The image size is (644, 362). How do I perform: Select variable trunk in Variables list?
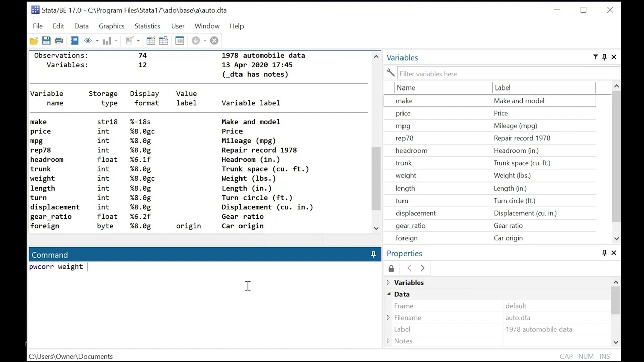coord(490,163)
